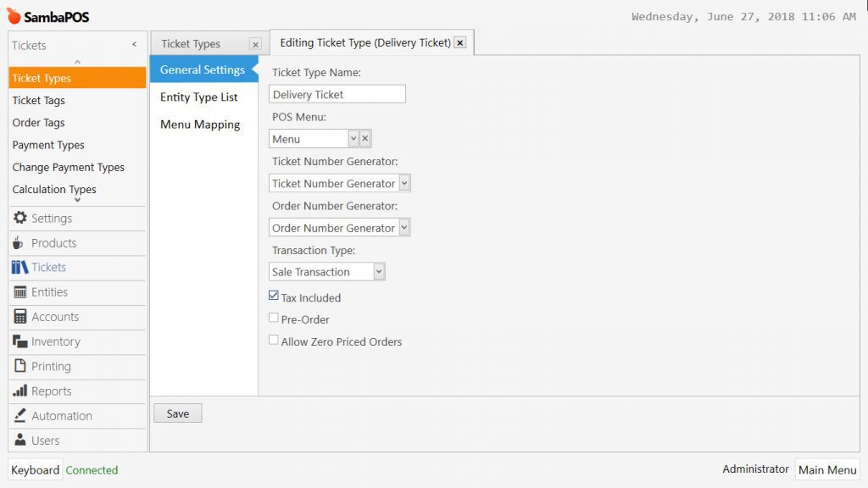Screen dimensions: 868x488
Task: Open Accounts via calculator icon
Action: tap(20, 317)
